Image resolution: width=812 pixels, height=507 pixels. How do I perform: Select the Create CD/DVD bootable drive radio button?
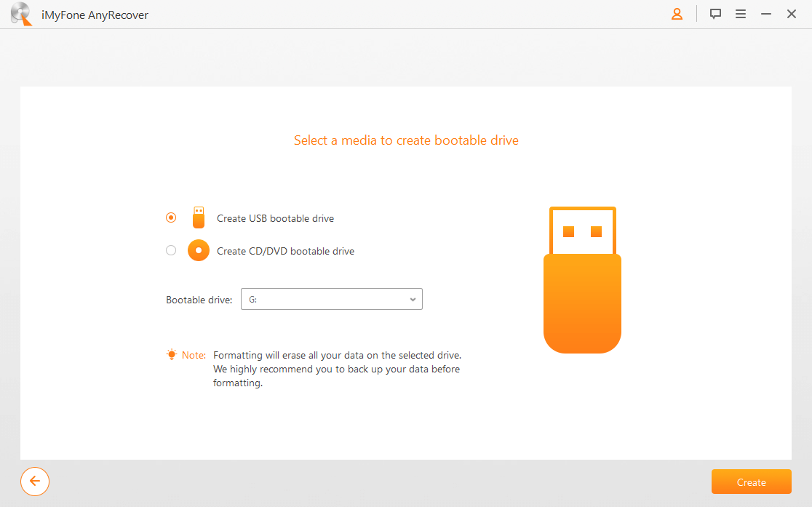[170, 249]
